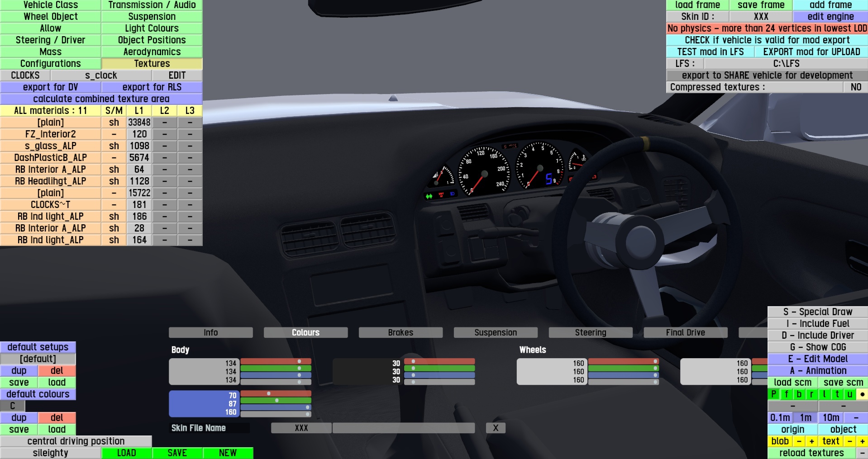
Task: Click export for RLS
Action: click(152, 87)
